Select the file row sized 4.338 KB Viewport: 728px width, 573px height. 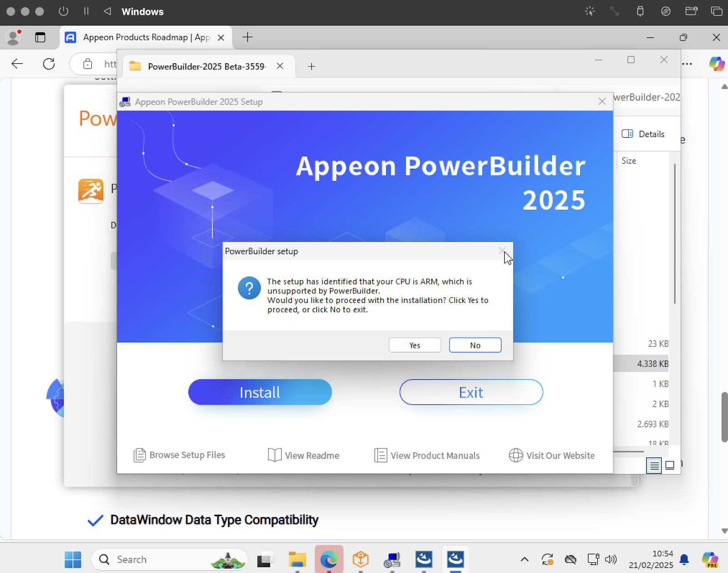coord(641,363)
